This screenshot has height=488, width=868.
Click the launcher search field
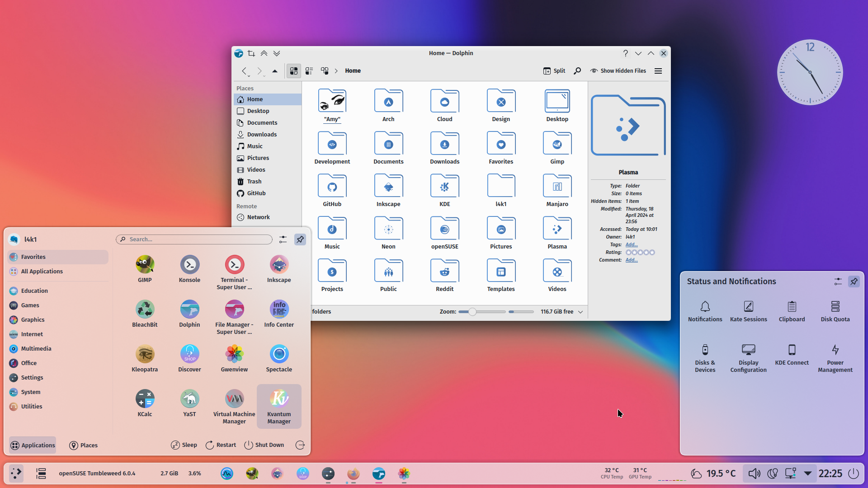point(194,239)
